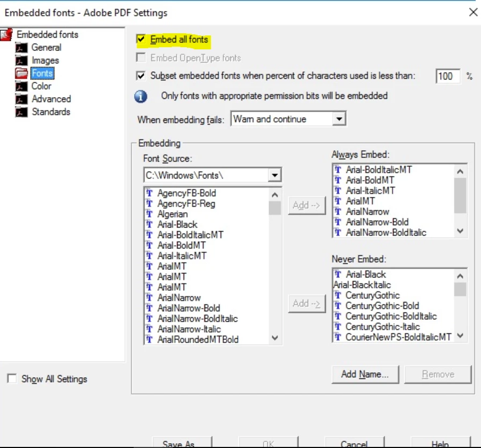481x448 pixels.
Task: Click the General settings folder icon
Action: (21, 48)
